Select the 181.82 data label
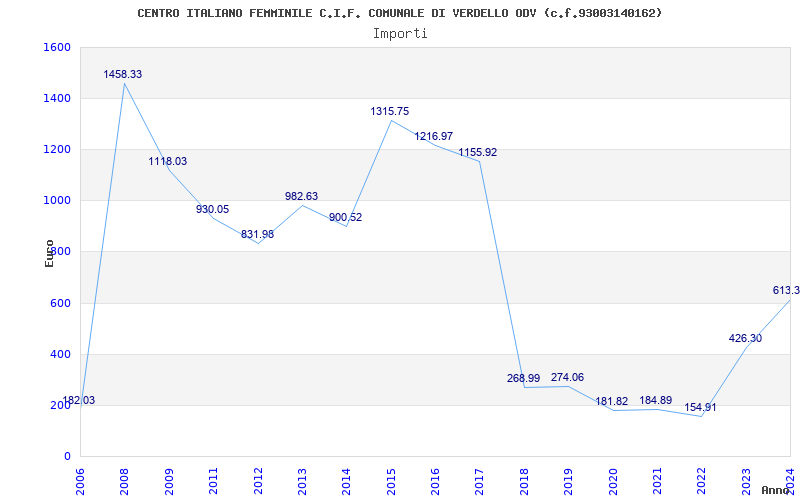The height and width of the screenshot is (500, 800). pos(612,402)
